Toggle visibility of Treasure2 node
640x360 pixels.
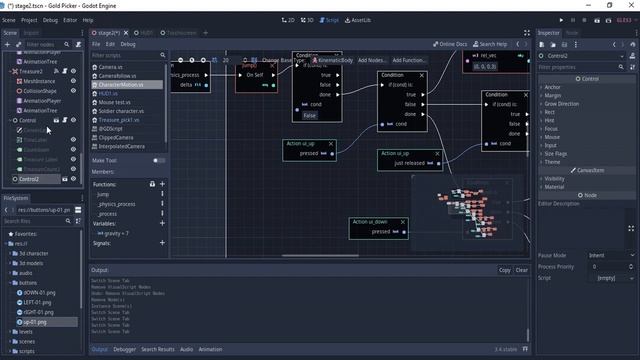pos(73,71)
